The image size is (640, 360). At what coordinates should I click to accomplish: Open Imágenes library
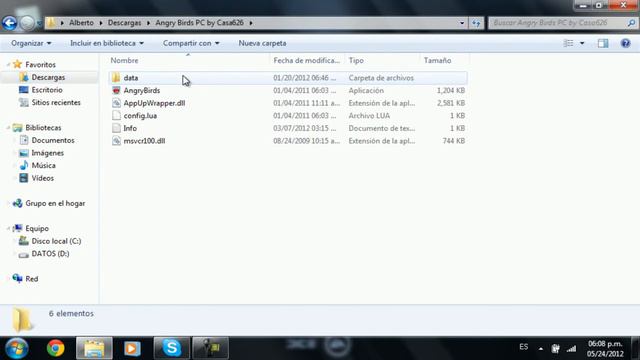48,153
